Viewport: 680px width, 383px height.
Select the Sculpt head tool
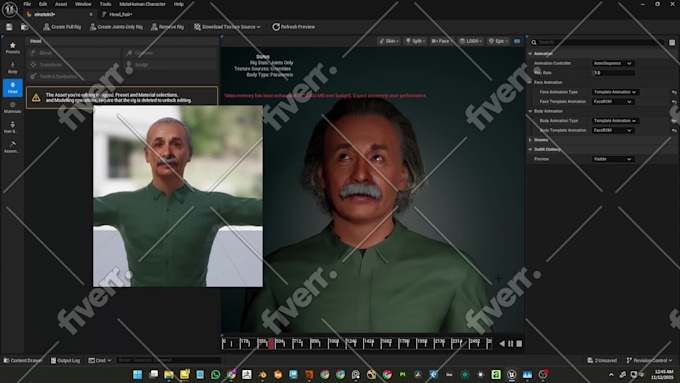pos(170,65)
